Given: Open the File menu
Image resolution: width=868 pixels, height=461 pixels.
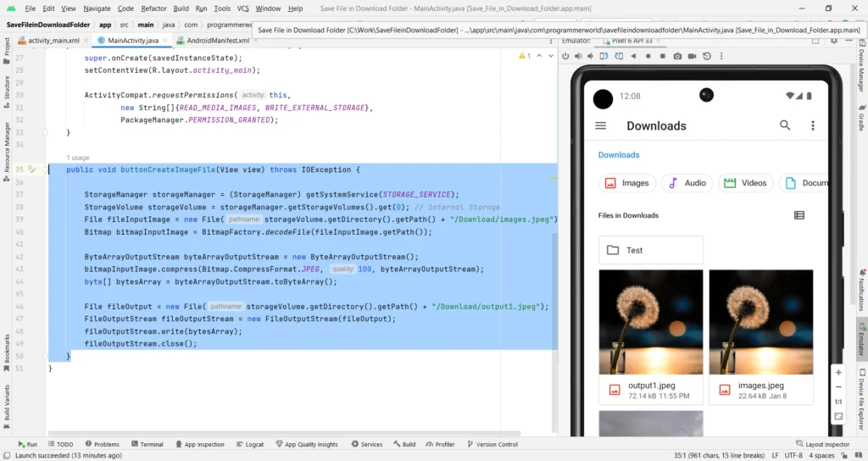Looking at the screenshot, I should [x=30, y=8].
